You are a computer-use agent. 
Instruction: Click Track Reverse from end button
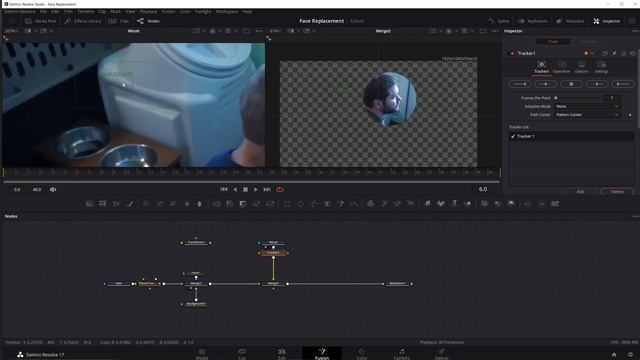point(520,84)
